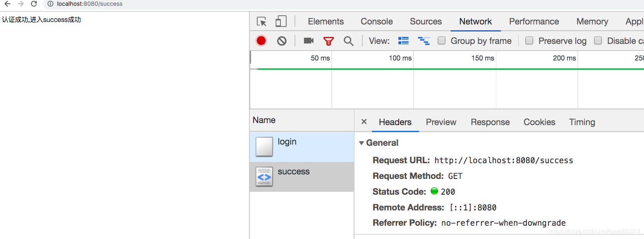
Task: Open the Response tab
Action: (x=490, y=122)
